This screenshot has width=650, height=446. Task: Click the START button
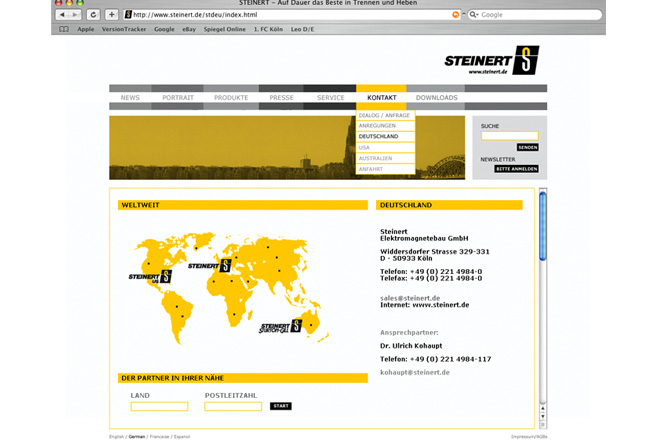point(281,406)
